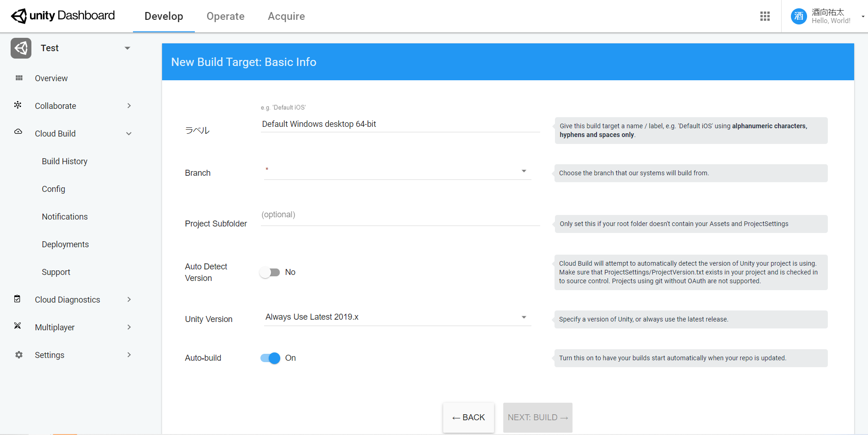Click the 'Hello, World!' user text

coord(831,21)
